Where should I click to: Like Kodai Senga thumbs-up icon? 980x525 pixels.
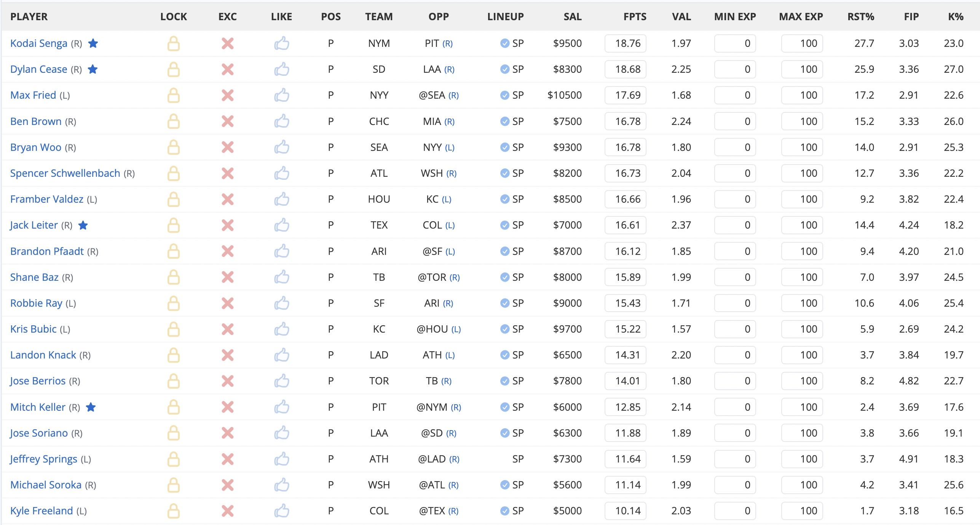[x=282, y=43]
